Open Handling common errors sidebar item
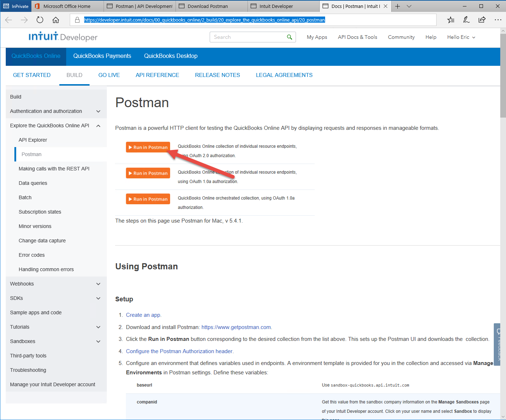The width and height of the screenshot is (506, 420). tap(46, 269)
